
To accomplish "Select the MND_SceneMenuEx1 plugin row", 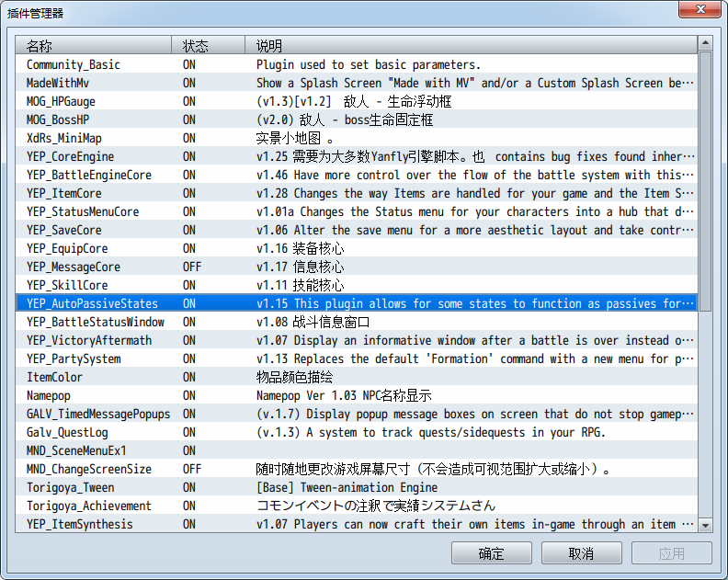I will 356,450.
